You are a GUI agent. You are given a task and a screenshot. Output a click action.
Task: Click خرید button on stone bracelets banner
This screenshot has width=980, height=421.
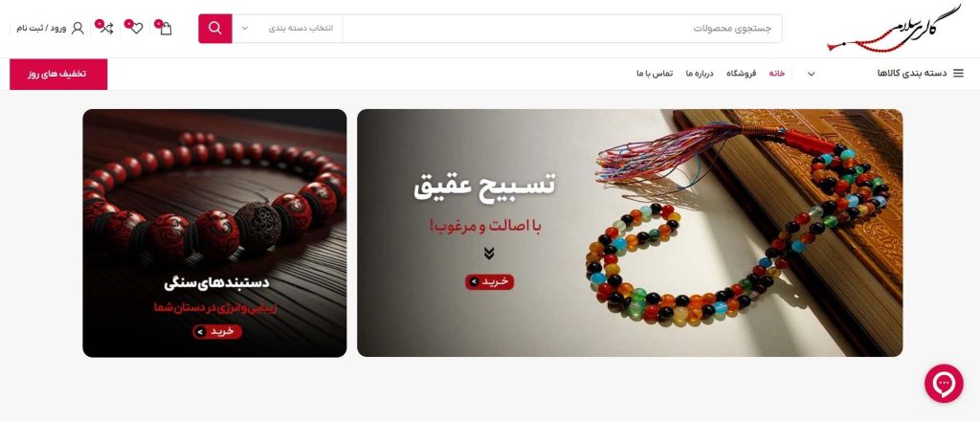[217, 332]
